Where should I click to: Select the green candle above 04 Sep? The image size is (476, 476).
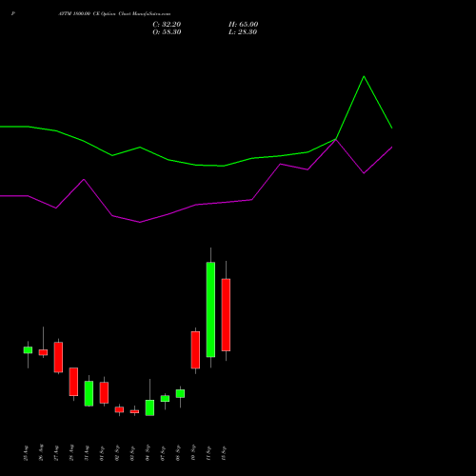pos(149,407)
